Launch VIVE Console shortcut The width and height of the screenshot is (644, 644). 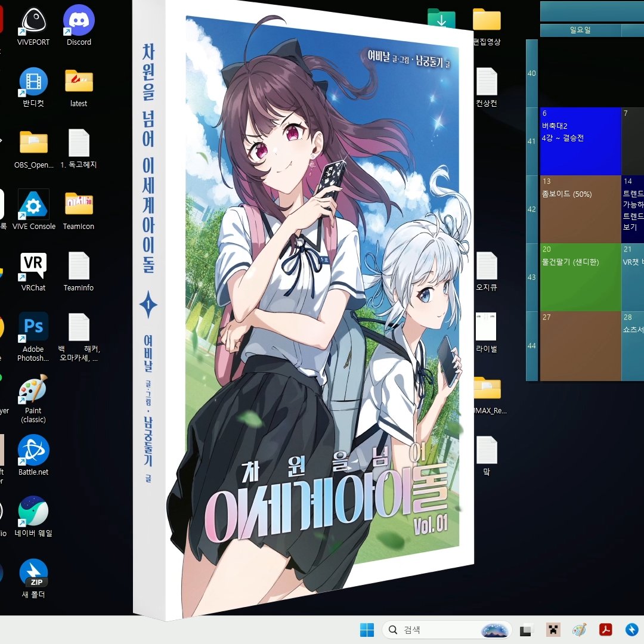click(x=33, y=210)
